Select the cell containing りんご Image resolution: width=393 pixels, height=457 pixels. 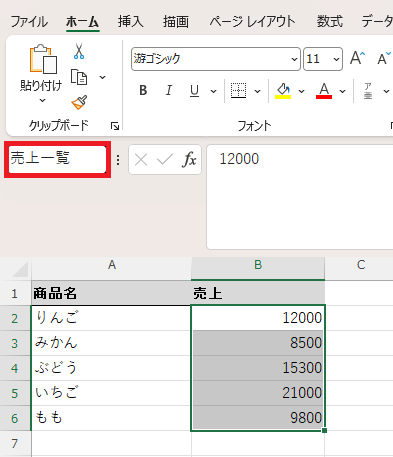[111, 318]
